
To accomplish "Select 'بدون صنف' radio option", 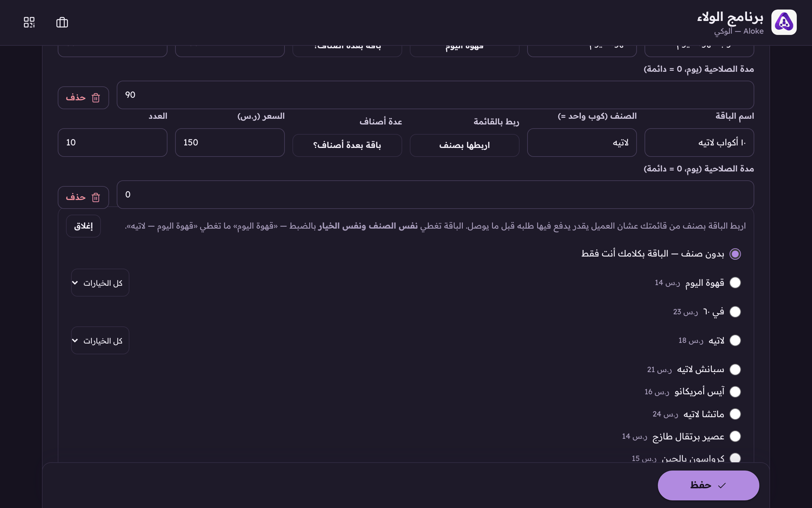I will coord(735,254).
